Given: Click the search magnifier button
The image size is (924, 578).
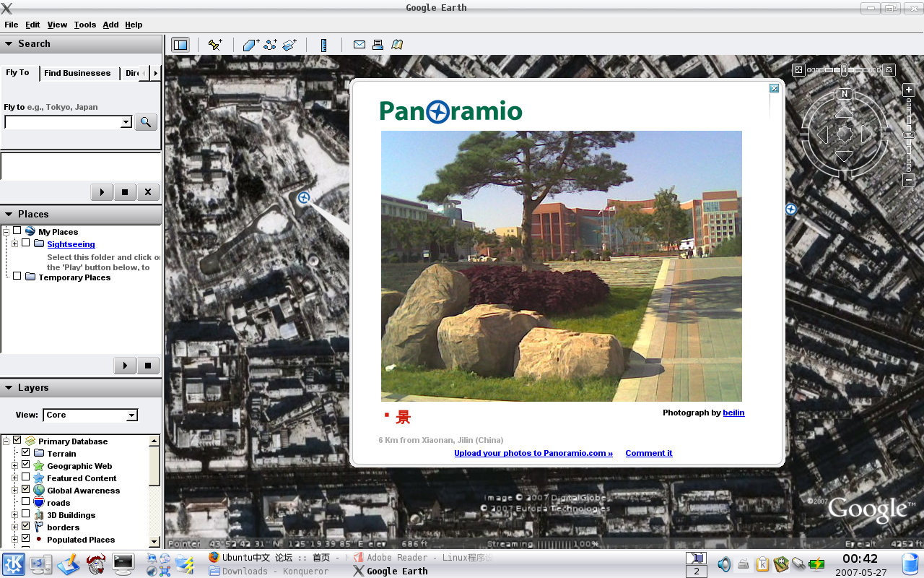Looking at the screenshot, I should 146,122.
